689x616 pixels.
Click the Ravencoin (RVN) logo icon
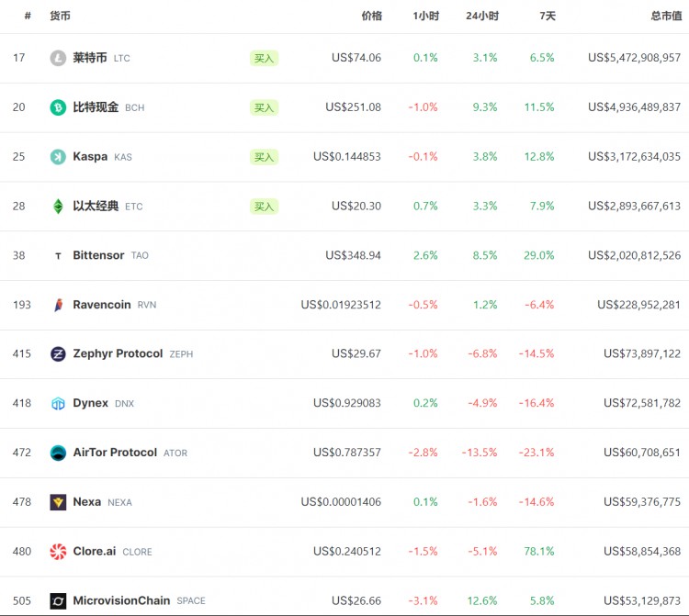click(58, 305)
